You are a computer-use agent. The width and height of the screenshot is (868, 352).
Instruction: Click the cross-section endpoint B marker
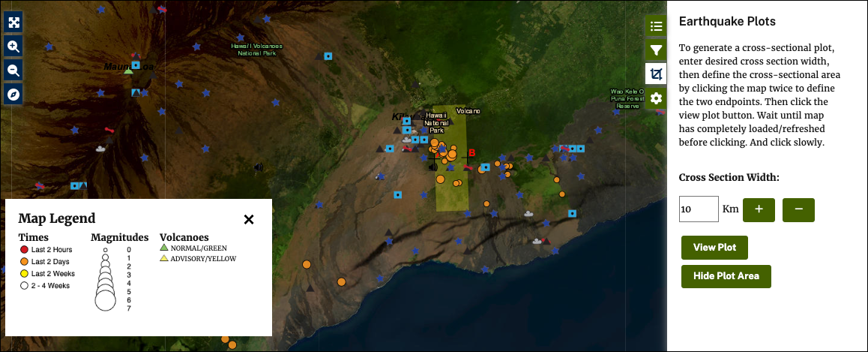(471, 153)
